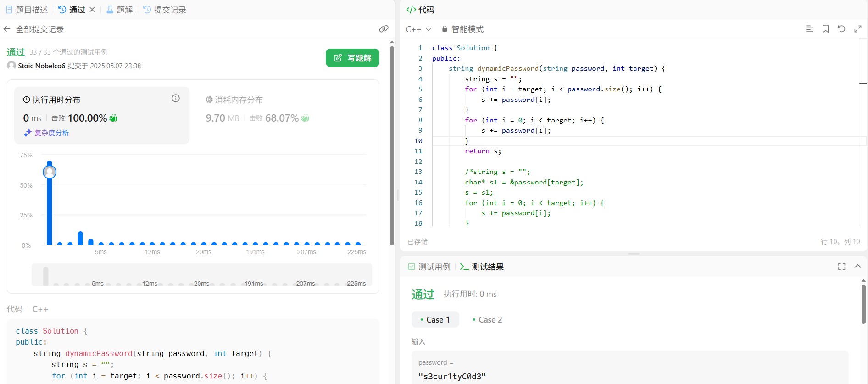868x384 pixels.
Task: Open the Stoic Nobelco6 profile name
Action: tap(42, 66)
